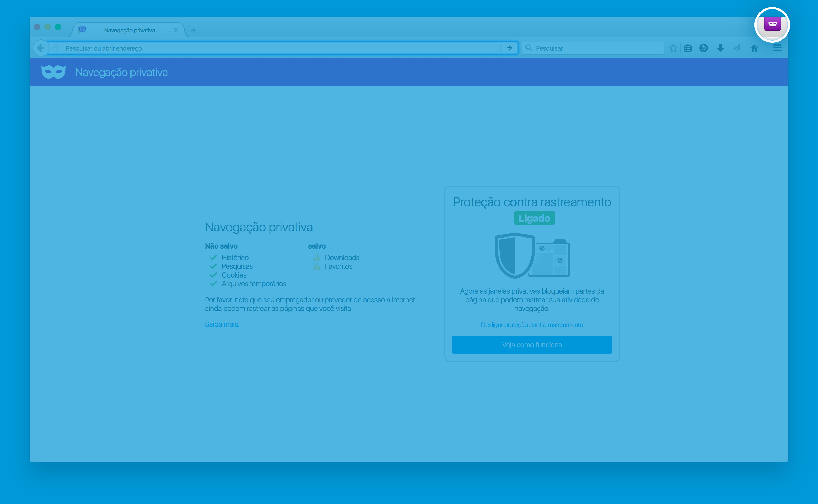Go back with the back arrow button

41,48
